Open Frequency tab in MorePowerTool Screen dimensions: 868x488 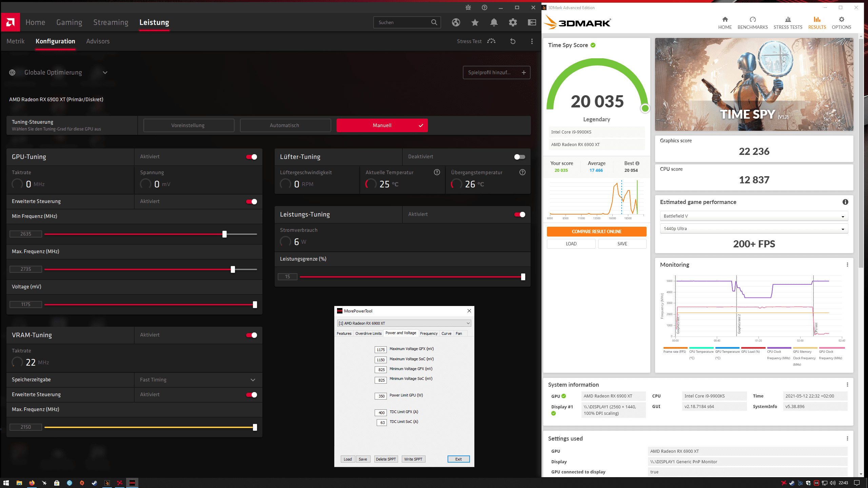pyautogui.click(x=429, y=333)
